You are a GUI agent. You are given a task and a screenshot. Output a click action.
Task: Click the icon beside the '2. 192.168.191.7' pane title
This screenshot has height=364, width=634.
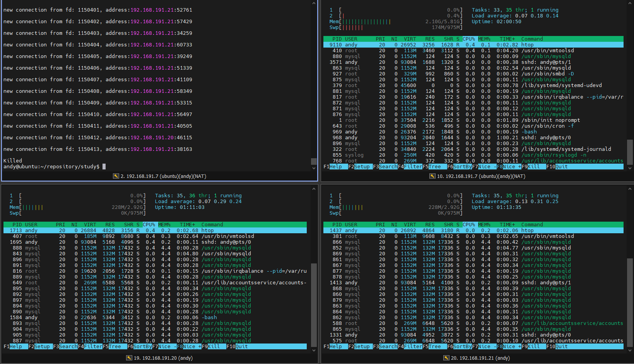116,176
